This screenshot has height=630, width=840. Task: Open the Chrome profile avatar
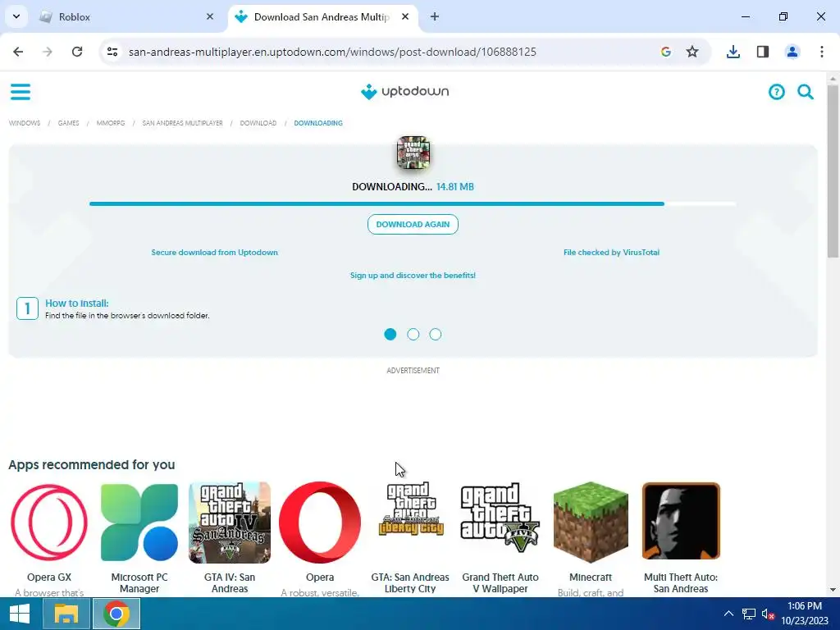click(792, 52)
